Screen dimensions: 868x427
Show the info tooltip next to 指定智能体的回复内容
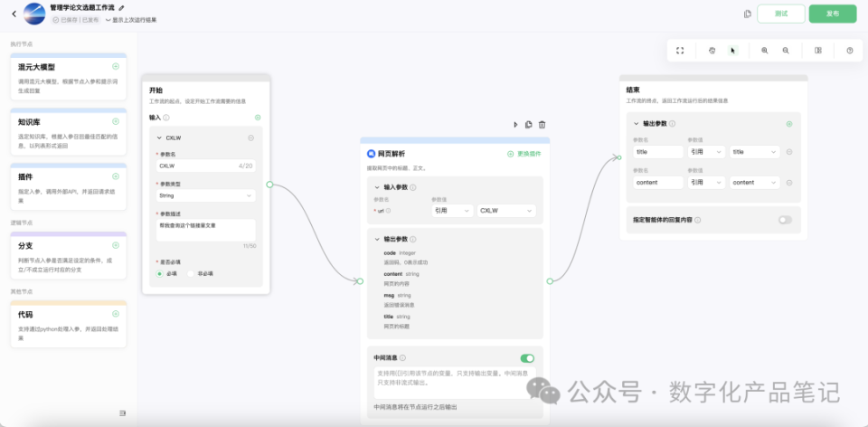click(x=697, y=220)
